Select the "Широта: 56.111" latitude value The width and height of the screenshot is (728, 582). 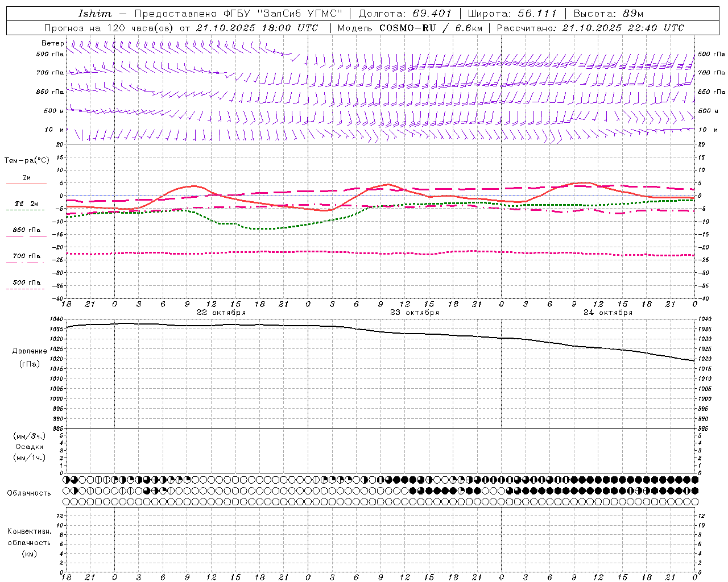(512, 14)
